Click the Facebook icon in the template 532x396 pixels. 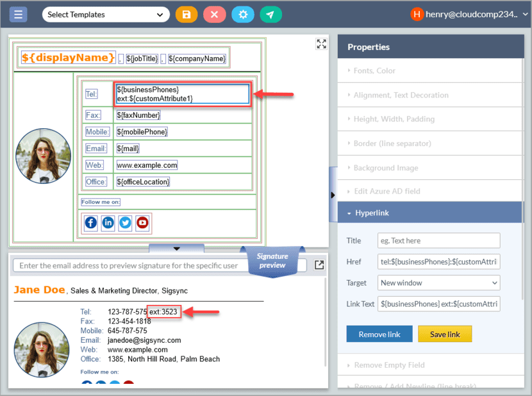(91, 223)
